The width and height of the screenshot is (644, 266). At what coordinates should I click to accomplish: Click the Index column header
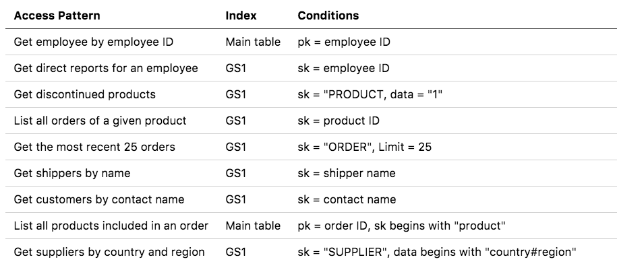pyautogui.click(x=241, y=15)
